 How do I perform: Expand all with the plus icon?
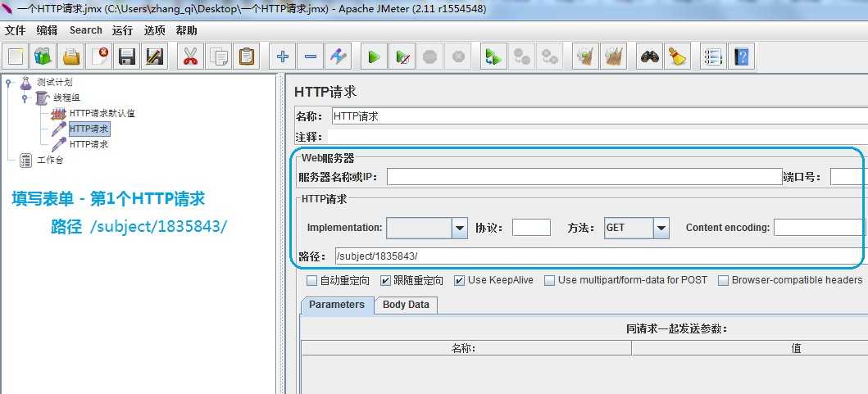coord(282,57)
